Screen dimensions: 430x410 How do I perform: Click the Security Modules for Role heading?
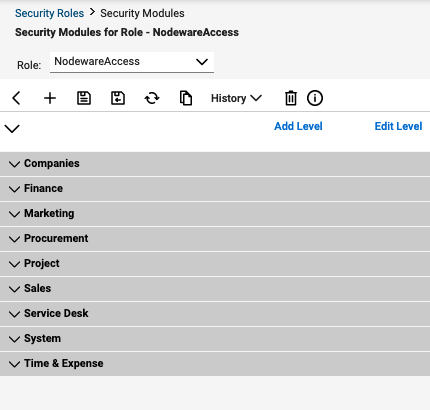coord(127,32)
